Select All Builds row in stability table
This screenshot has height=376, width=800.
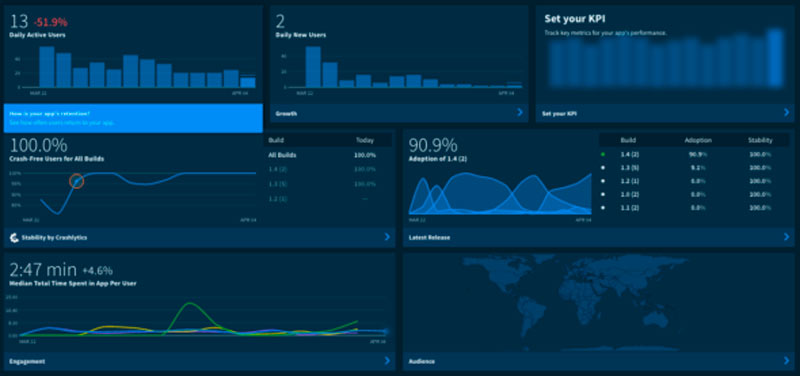tap(328, 155)
